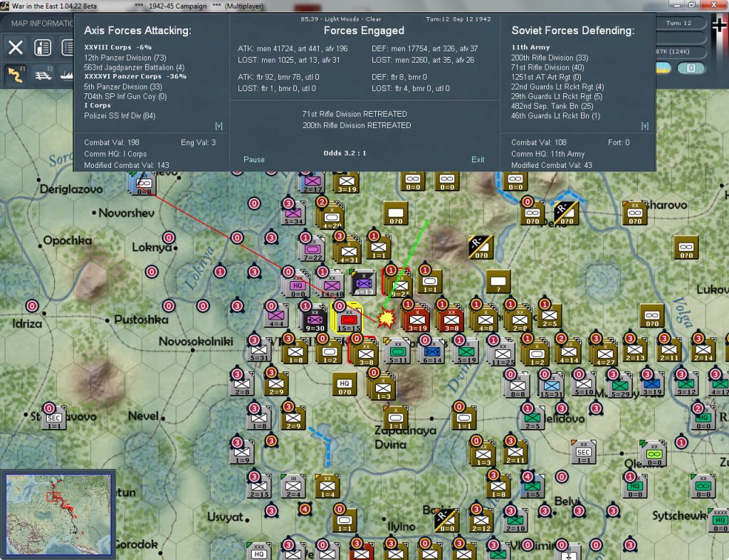This screenshot has width=729, height=560.
Task: Click the 'XXXXVI Panzer Corps -36%' header
Action: tap(135, 77)
